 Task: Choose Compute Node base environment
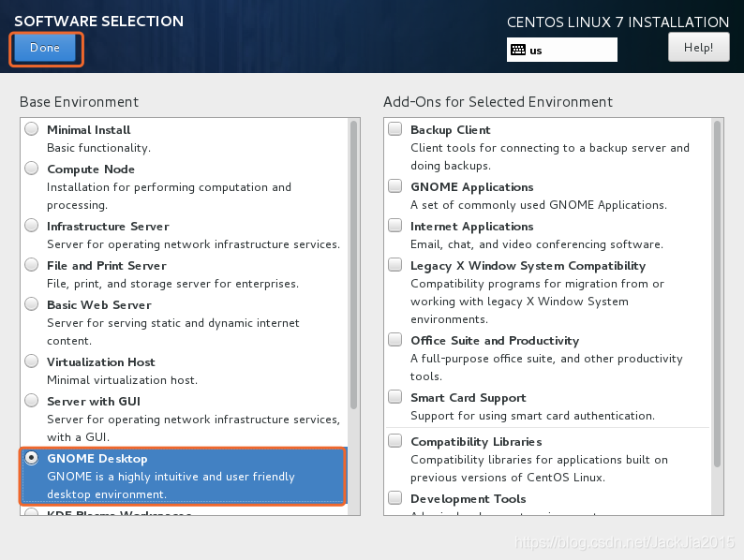[32, 169]
